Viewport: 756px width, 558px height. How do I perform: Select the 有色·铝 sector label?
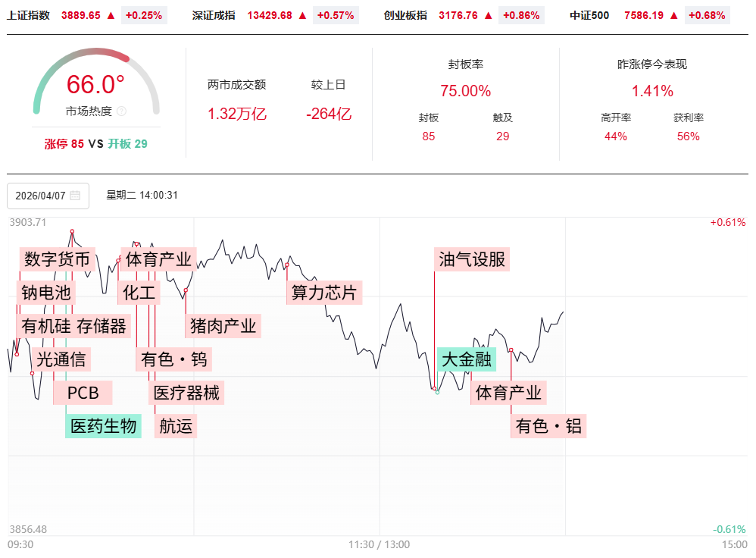point(548,426)
